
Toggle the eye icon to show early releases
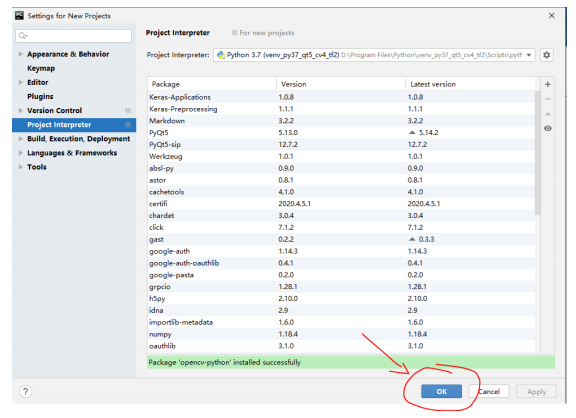[x=547, y=129]
